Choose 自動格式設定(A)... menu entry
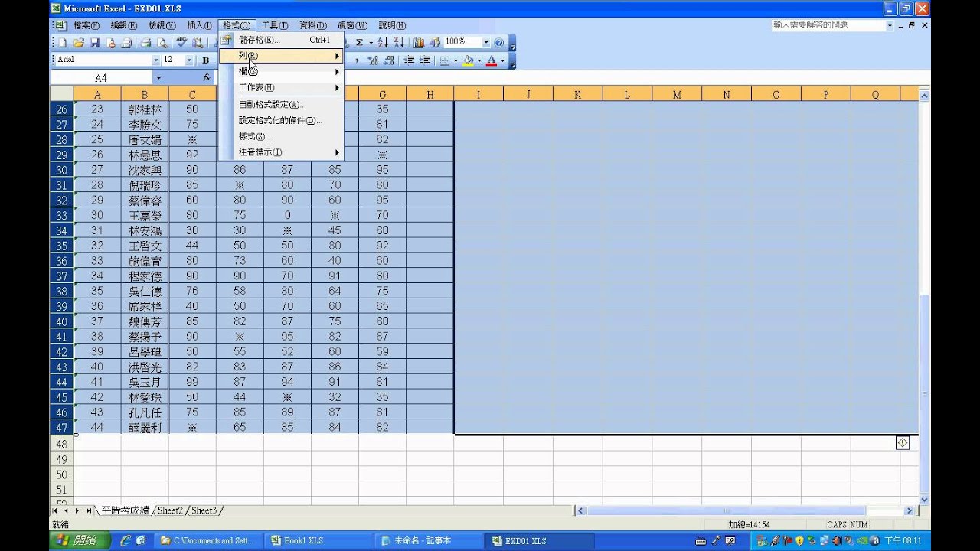The height and width of the screenshot is (551, 980). [x=281, y=104]
